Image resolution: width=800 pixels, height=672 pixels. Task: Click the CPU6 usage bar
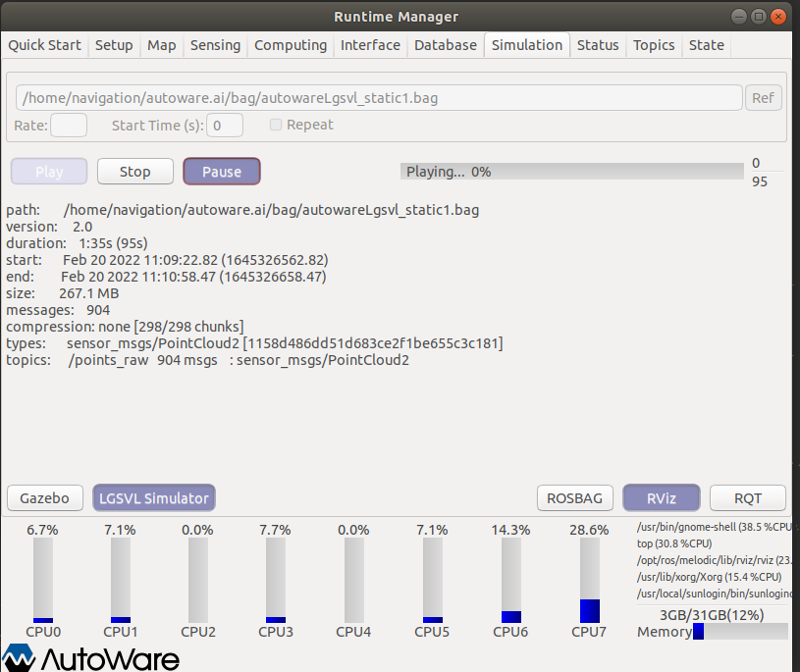coord(511,580)
